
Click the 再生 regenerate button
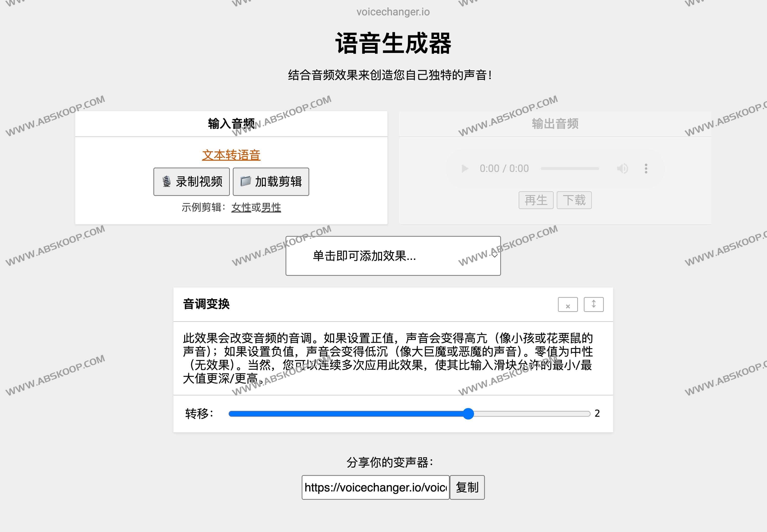pyautogui.click(x=535, y=200)
